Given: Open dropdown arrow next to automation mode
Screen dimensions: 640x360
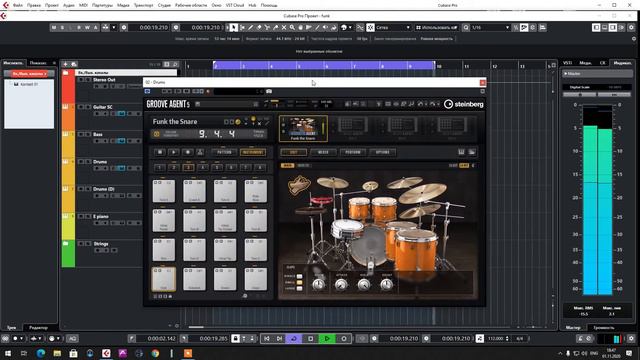Looking at the screenshot, I should point(114,27).
